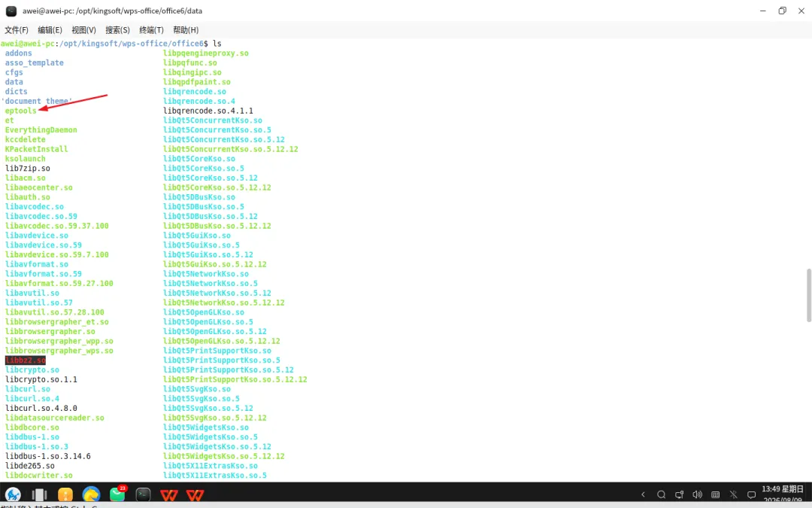The width and height of the screenshot is (812, 508).
Task: Click the libdatasourcereader.so file name
Action: (x=54, y=418)
